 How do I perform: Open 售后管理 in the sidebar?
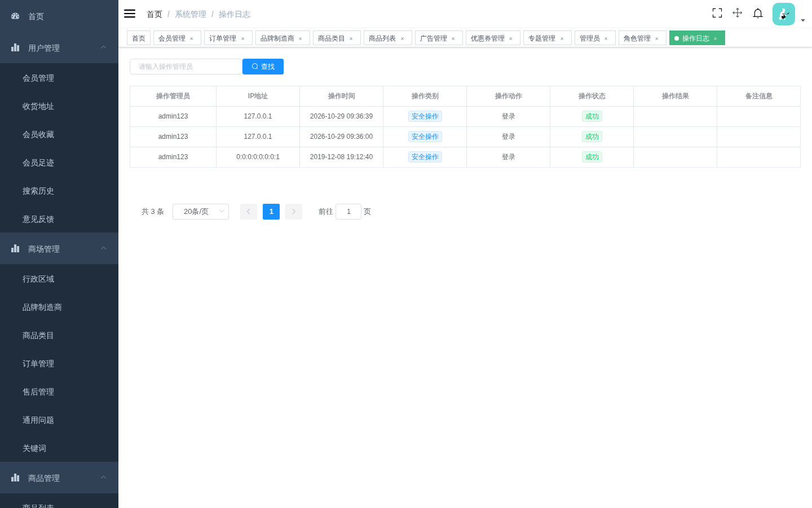click(x=59, y=392)
